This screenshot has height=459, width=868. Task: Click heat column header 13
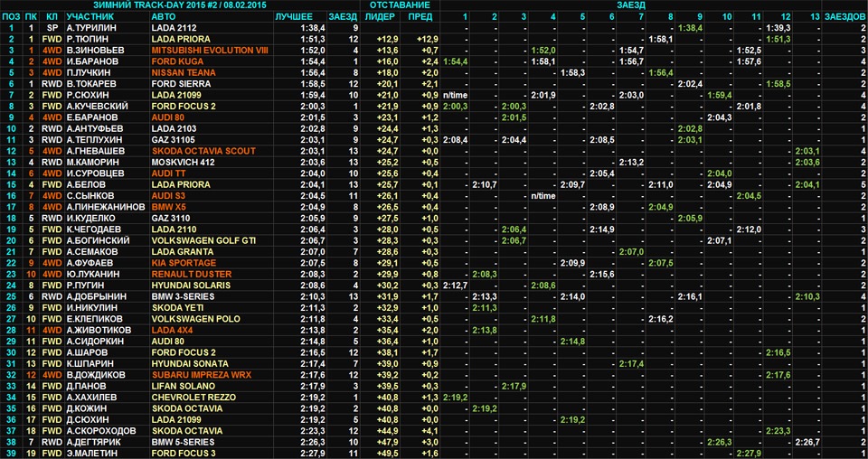pos(815,16)
